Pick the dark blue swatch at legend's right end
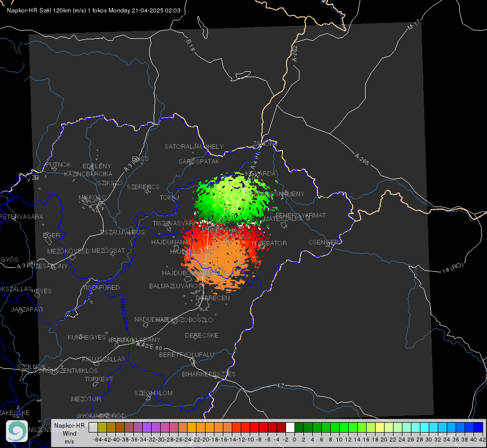The width and height of the screenshot is (487, 448). [479, 427]
